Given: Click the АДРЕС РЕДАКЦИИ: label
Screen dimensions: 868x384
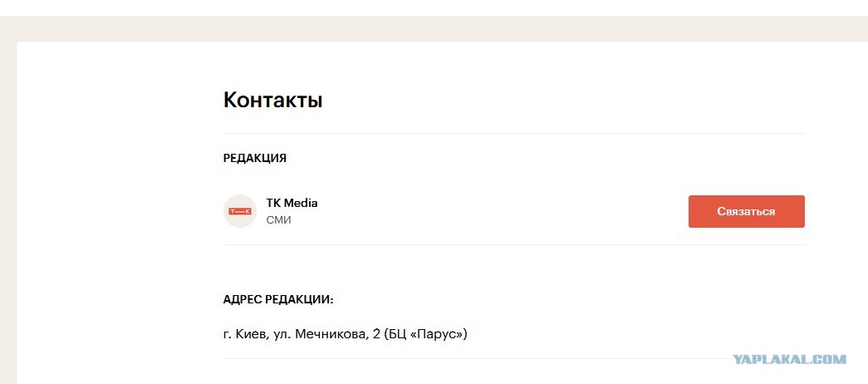Looking at the screenshot, I should click(x=278, y=300).
